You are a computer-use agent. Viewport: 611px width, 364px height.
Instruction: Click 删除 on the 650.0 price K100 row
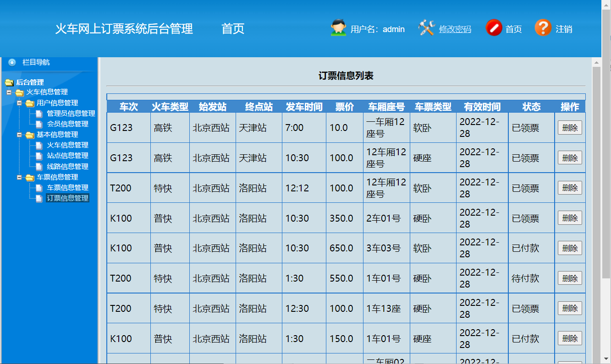click(569, 248)
